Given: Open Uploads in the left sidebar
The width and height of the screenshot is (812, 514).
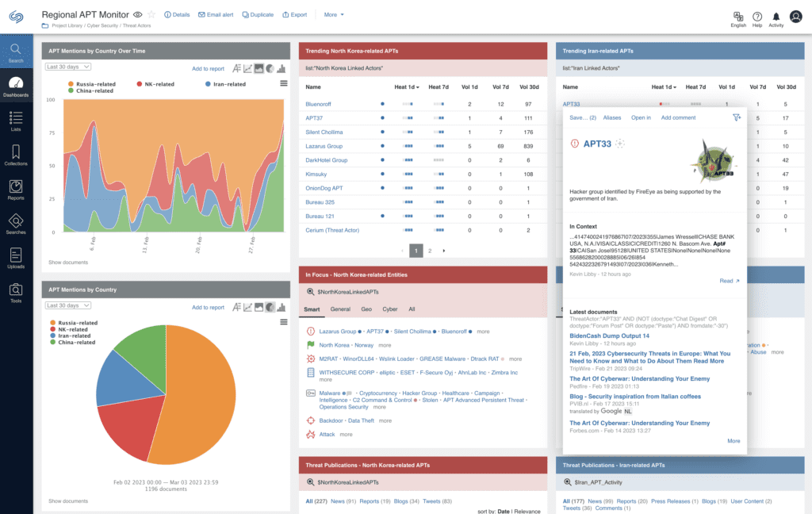Looking at the screenshot, I should 16,258.
